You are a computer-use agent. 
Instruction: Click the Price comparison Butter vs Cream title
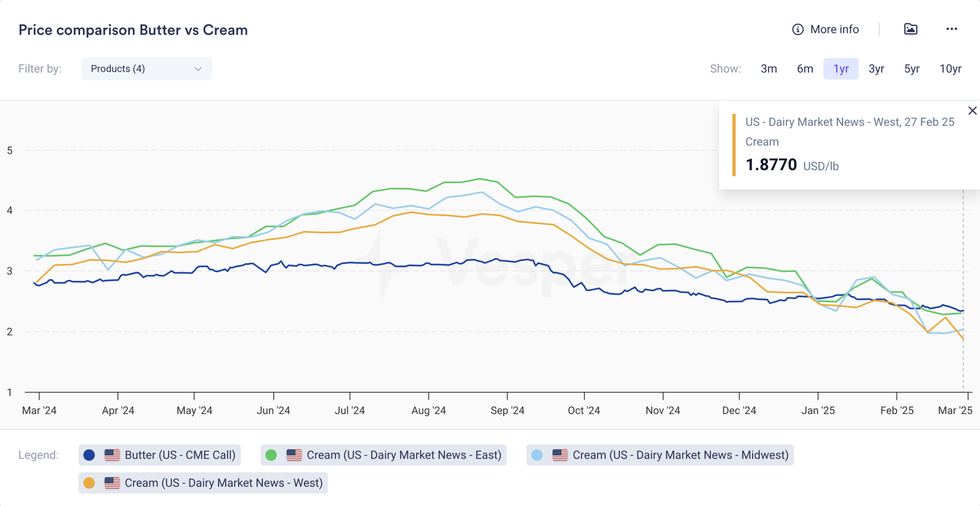pos(133,30)
